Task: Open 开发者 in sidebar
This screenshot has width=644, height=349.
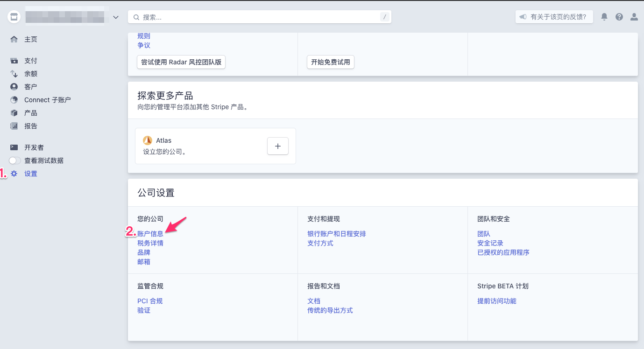Action: (34, 147)
